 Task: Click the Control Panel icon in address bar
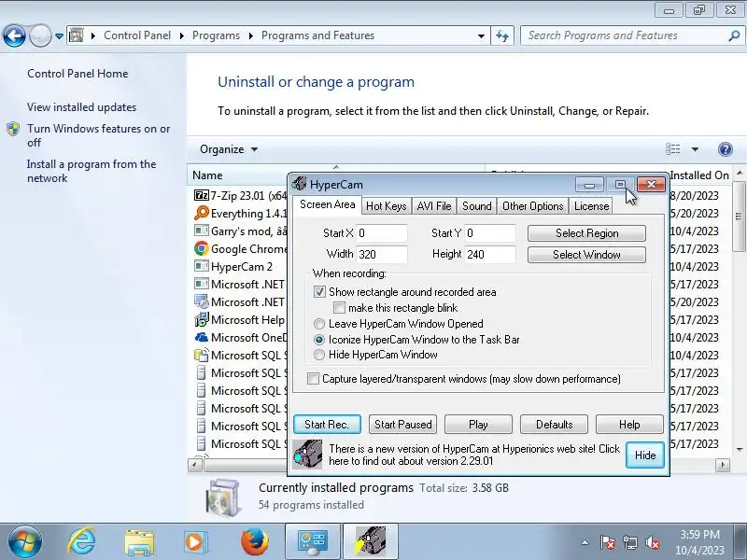click(x=77, y=35)
